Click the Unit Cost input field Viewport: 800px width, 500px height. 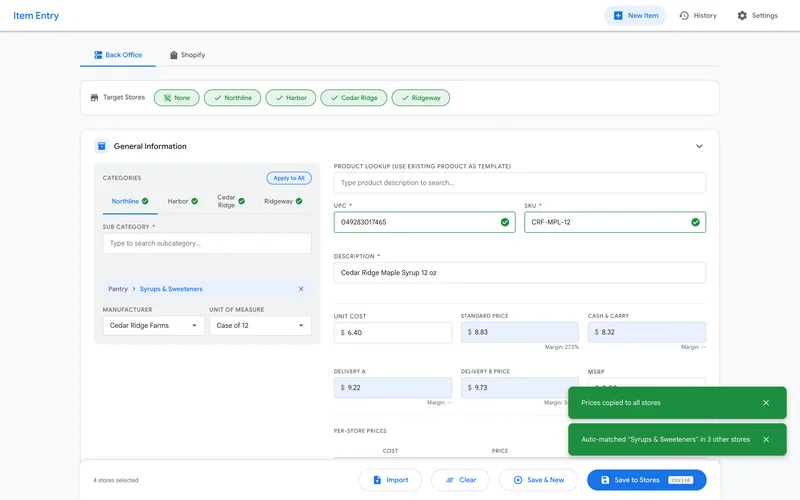tap(393, 333)
